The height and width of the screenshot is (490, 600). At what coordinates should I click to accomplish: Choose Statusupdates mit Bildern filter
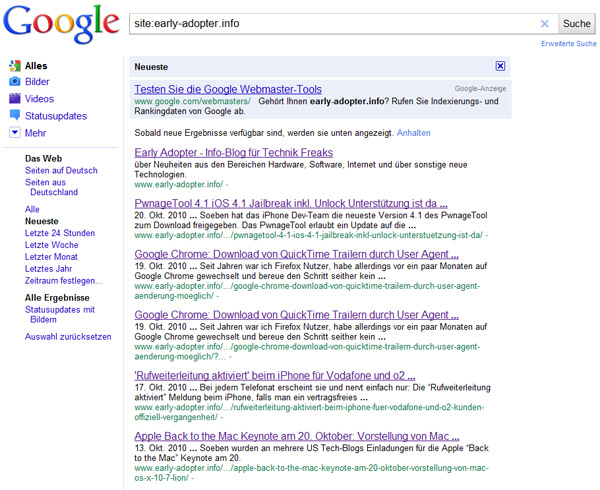(60, 314)
